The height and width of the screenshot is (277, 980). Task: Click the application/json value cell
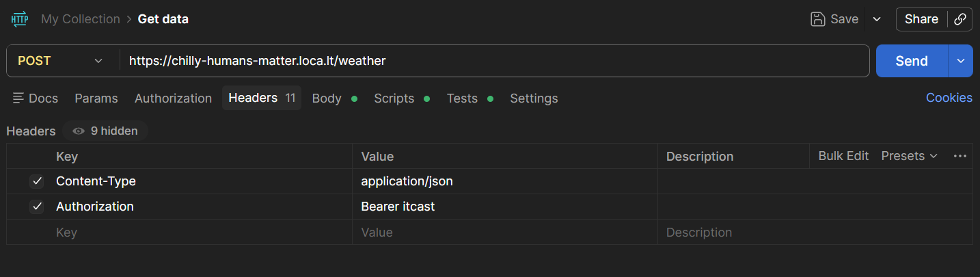pyautogui.click(x=505, y=181)
